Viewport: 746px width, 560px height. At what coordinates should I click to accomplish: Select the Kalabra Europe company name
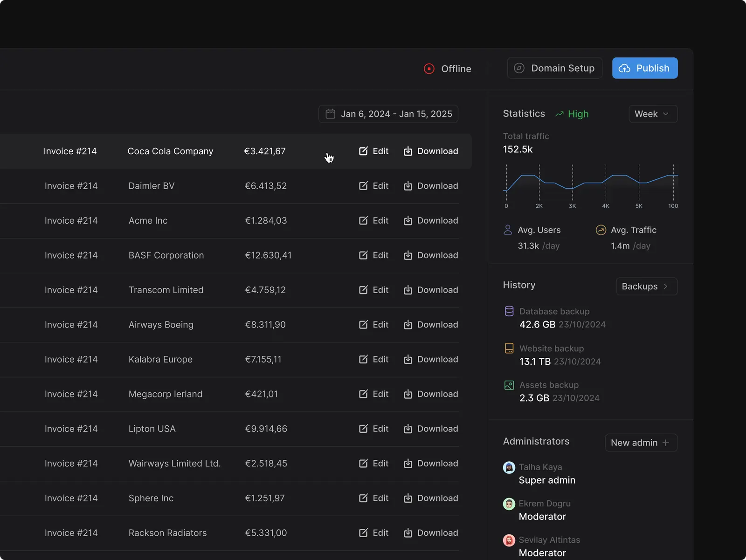tap(160, 359)
